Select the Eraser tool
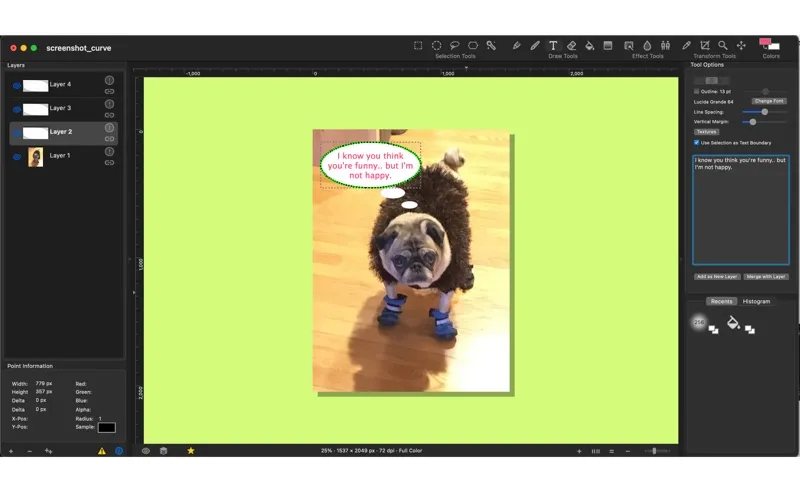 [x=571, y=45]
